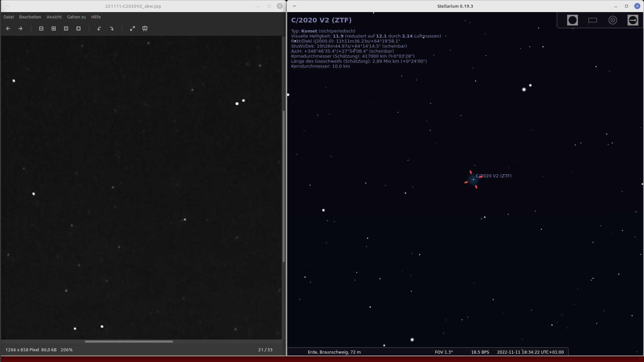
Task: Click the C/2020 V2 (ZTF) info heading
Action: pyautogui.click(x=321, y=20)
